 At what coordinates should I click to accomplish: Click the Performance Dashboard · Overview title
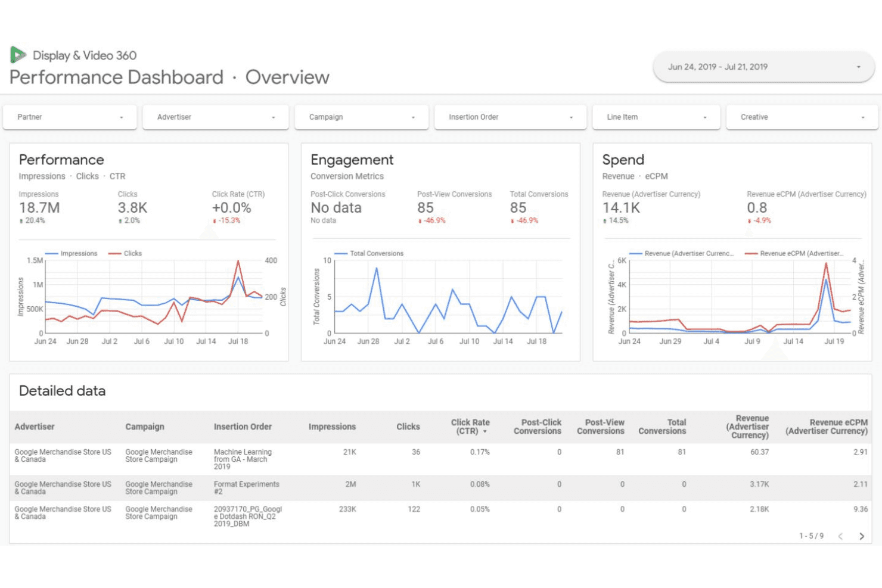(x=169, y=77)
